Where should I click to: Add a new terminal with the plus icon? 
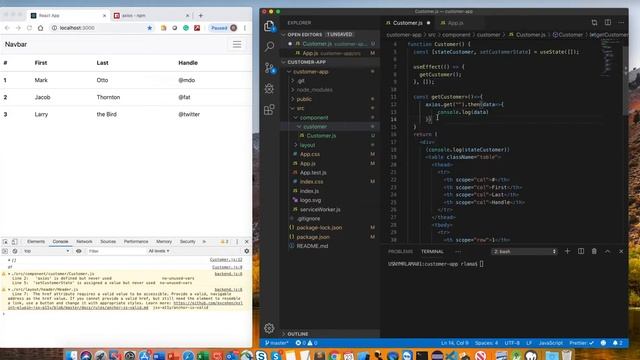click(x=567, y=251)
